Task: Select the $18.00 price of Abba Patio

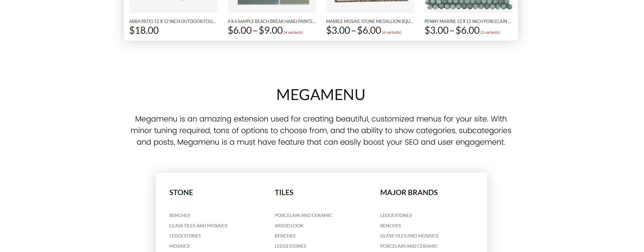Action: (x=144, y=30)
